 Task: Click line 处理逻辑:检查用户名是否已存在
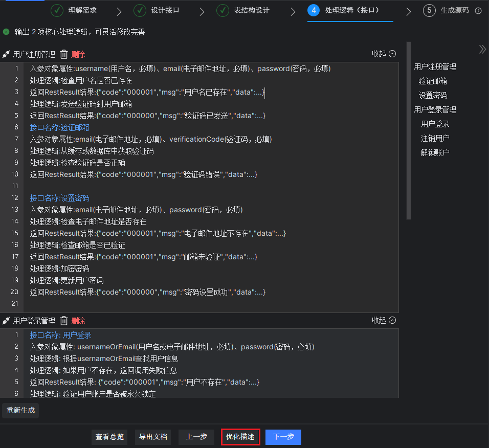[81, 80]
